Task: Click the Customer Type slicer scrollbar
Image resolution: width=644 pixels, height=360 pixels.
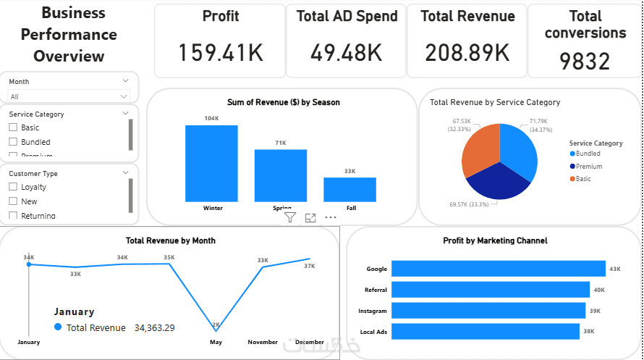Action: [130, 195]
